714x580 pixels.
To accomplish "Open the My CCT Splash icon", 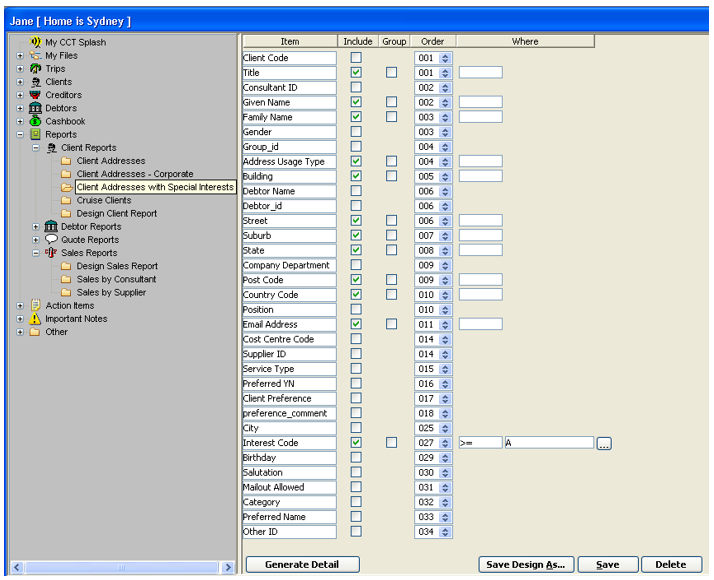I will click(36, 42).
